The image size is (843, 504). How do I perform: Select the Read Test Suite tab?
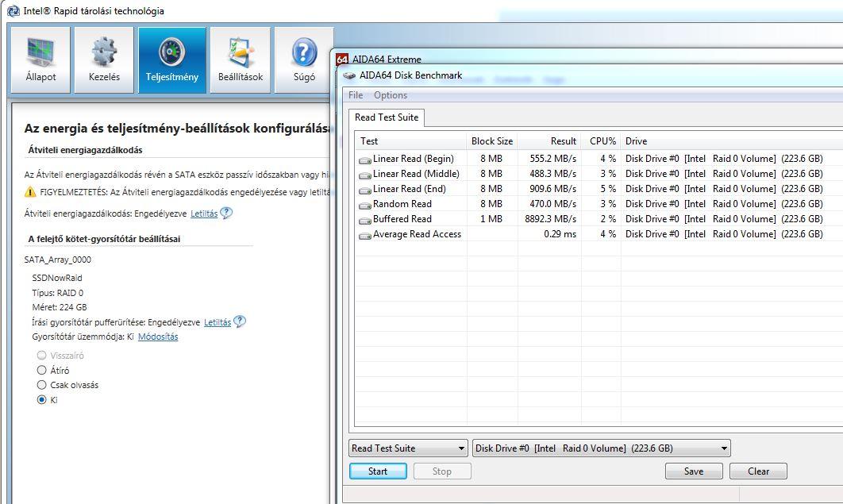coord(387,117)
